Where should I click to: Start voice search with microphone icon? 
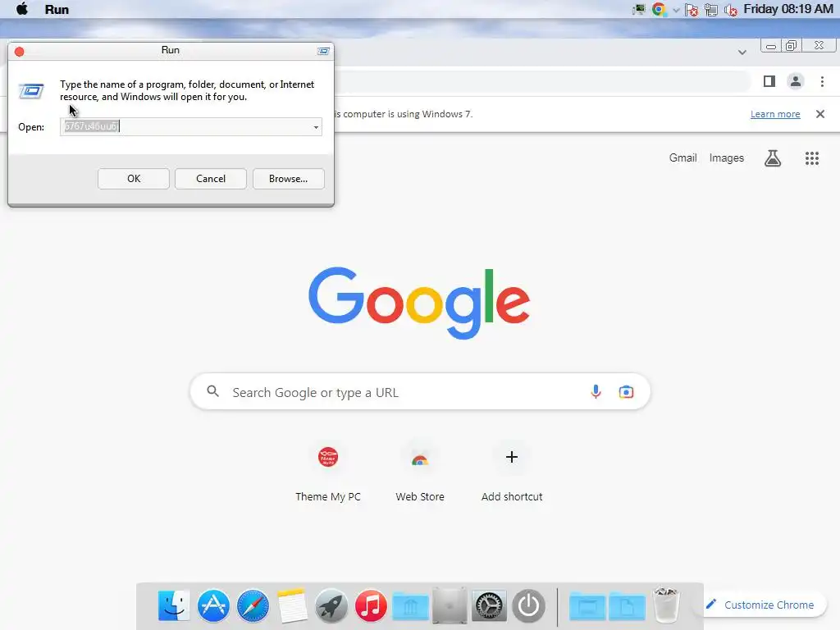click(596, 391)
